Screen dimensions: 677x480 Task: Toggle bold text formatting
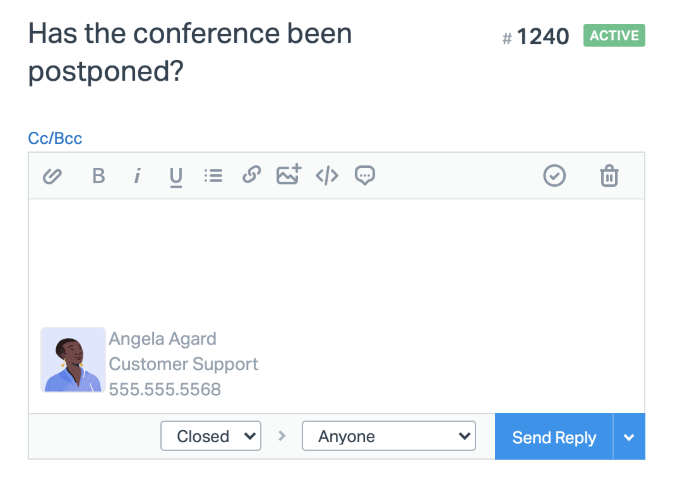pos(98,176)
